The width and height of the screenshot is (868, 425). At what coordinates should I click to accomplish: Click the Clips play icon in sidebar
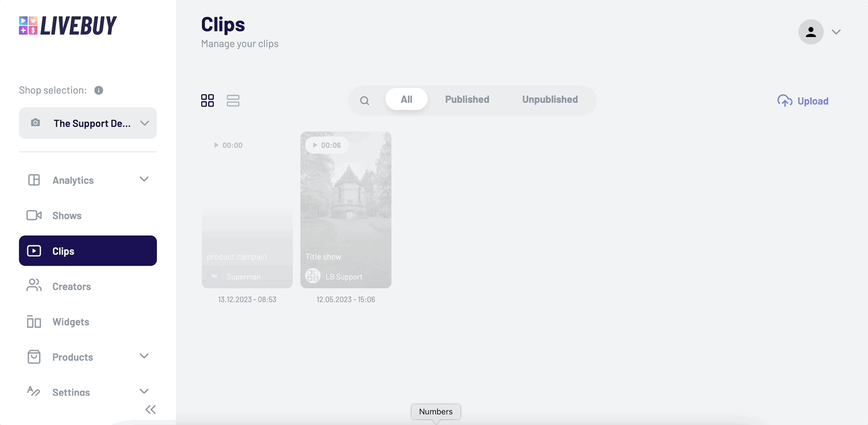[33, 250]
